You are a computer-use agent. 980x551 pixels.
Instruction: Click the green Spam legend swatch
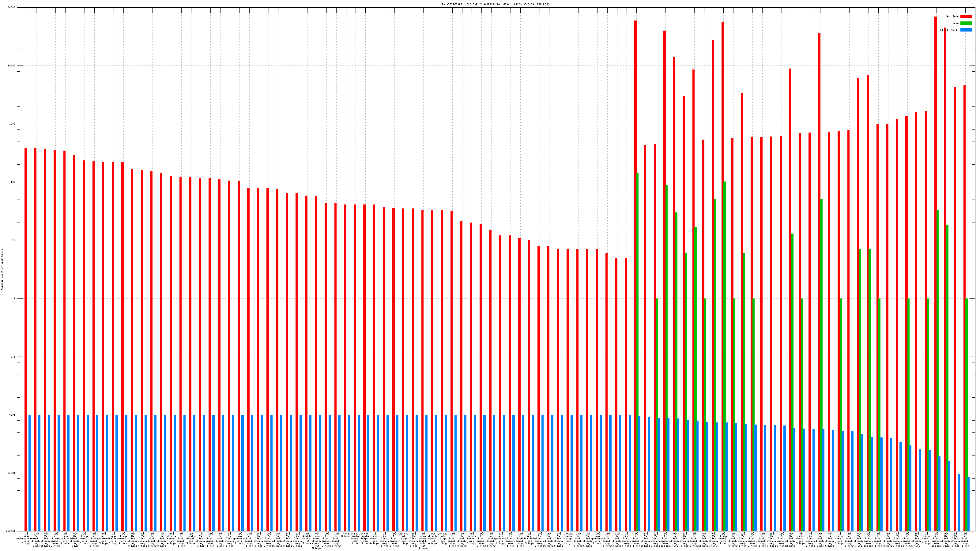point(966,23)
